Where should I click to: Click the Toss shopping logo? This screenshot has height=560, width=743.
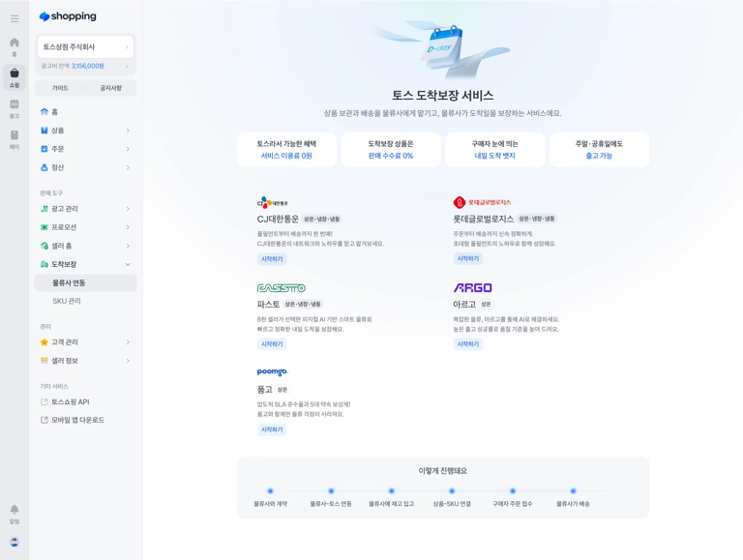click(68, 16)
